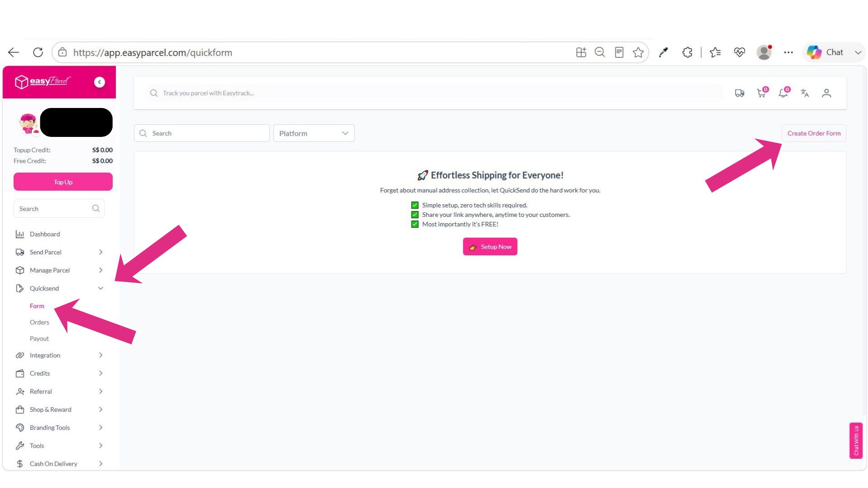Open the favorites list
This screenshot has width=868, height=488.
point(715,52)
